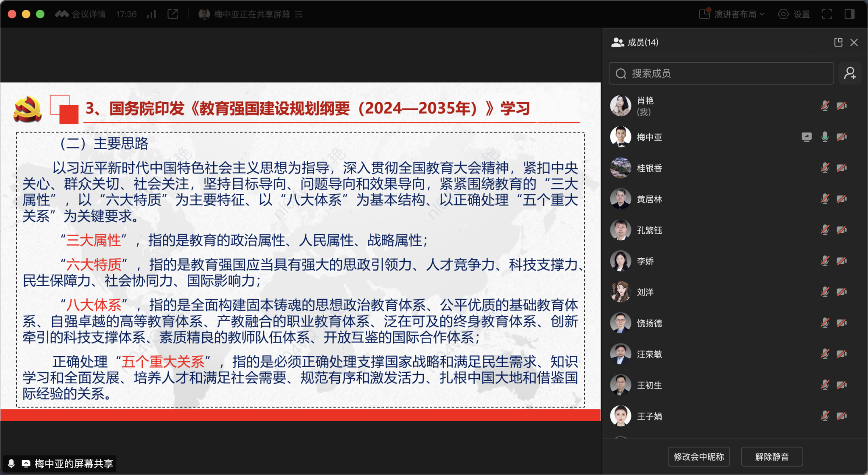Screen dimensions: 868x475
Task: Enable 桂银香's camera
Action: (x=842, y=168)
